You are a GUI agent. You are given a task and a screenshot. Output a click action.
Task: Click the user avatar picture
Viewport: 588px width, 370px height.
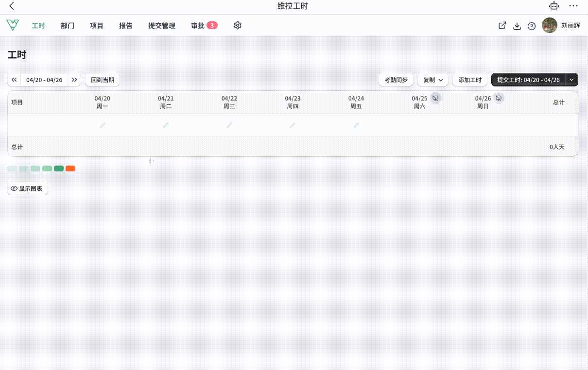(550, 26)
